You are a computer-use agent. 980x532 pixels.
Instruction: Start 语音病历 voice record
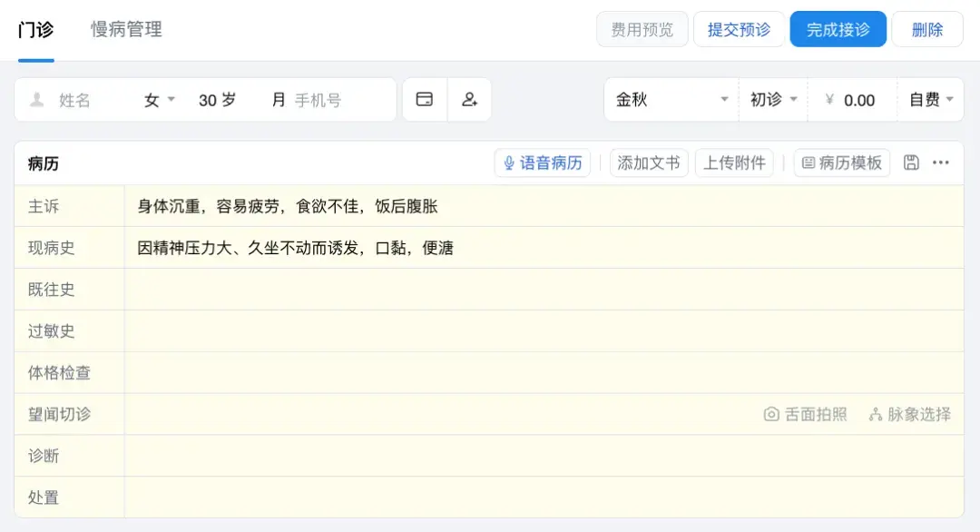[x=543, y=163]
